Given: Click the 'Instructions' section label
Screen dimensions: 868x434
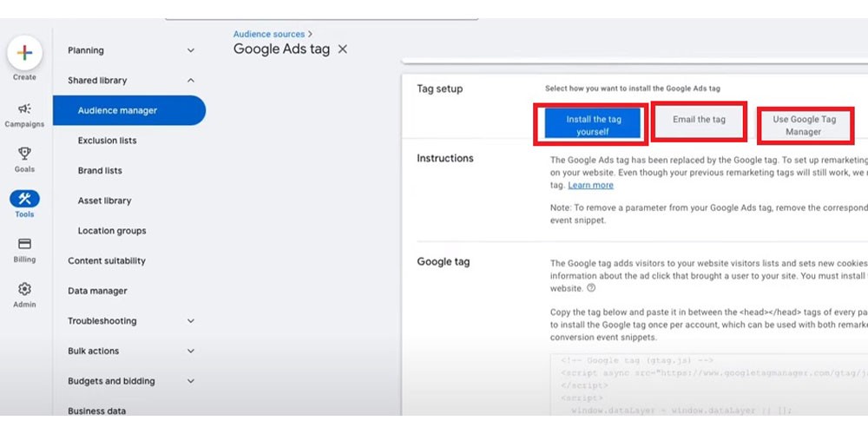Looking at the screenshot, I should [x=445, y=158].
